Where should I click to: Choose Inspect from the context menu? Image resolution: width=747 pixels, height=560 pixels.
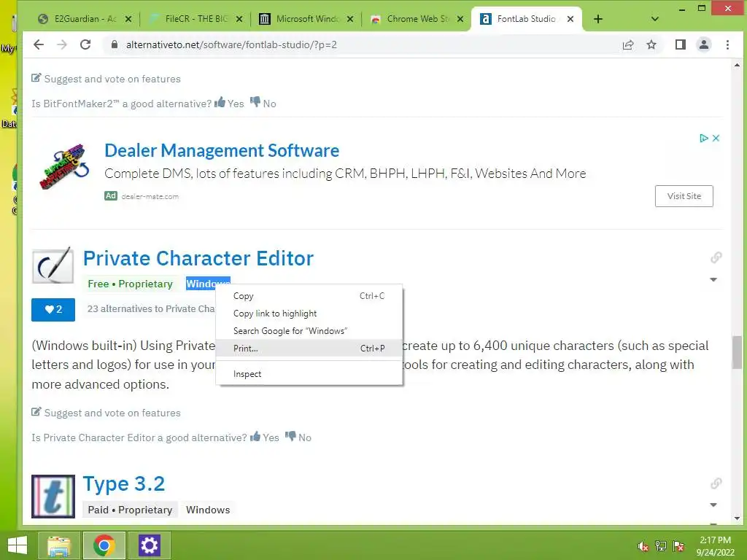point(309,374)
